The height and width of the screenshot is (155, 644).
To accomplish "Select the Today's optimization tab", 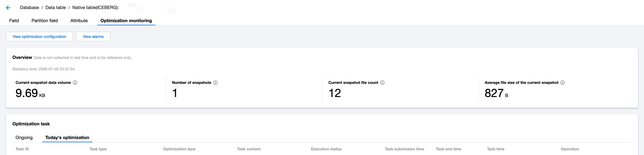I will 67,138.
